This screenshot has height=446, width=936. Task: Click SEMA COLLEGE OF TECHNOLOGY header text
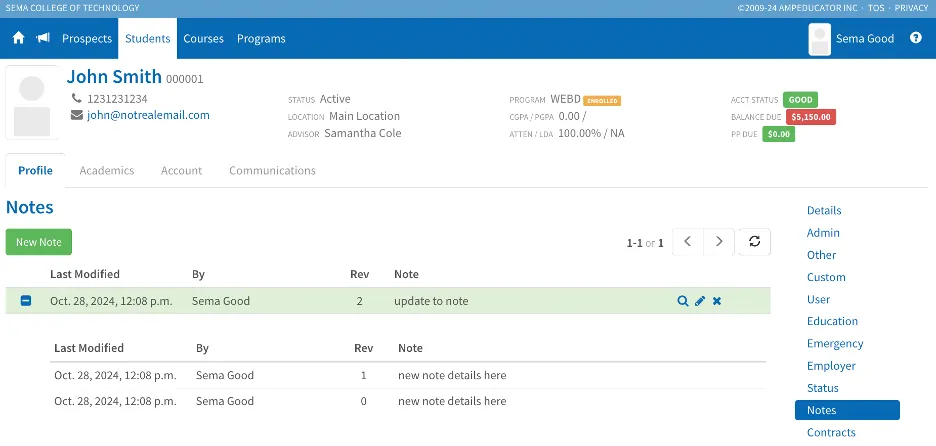[72, 8]
